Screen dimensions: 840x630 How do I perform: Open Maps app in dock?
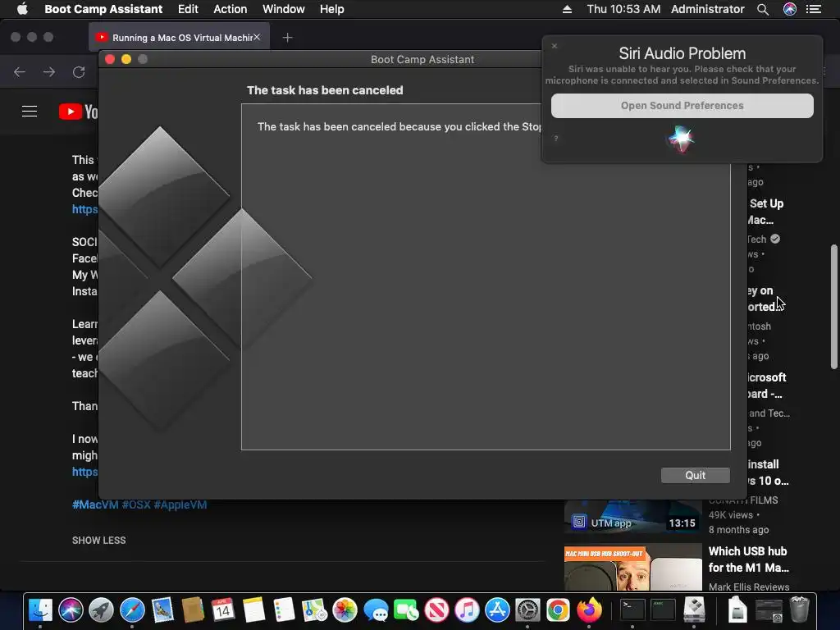tap(314, 609)
